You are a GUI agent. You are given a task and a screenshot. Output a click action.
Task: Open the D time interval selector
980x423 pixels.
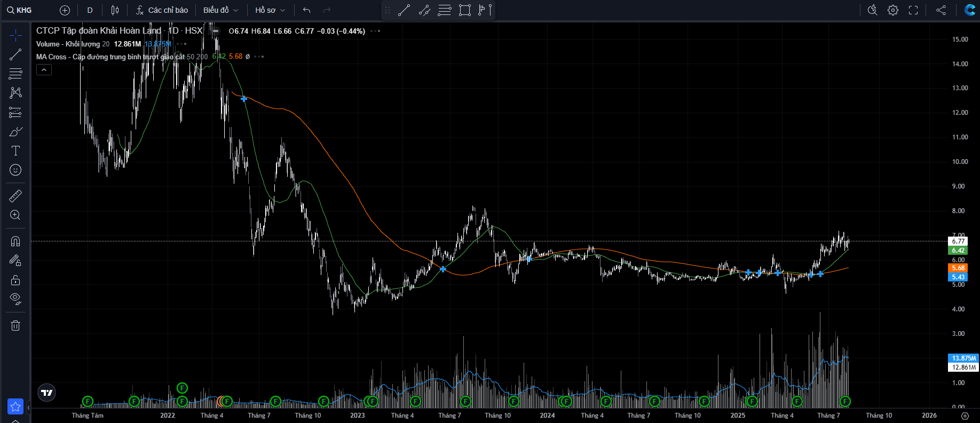[90, 10]
